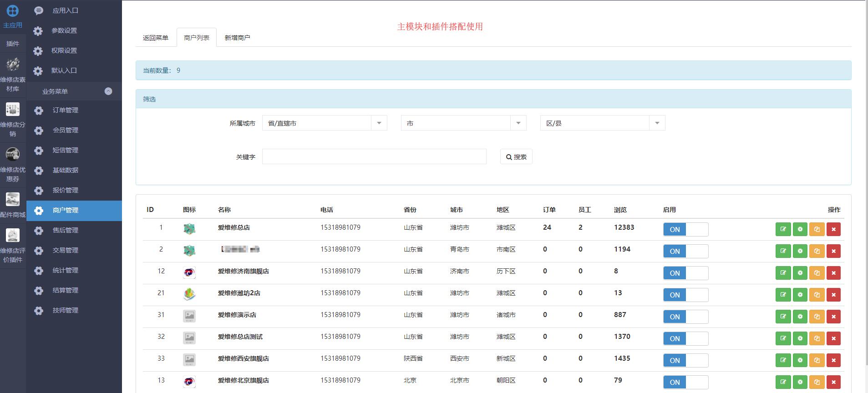Select the 商户列表 tab

[x=197, y=38]
